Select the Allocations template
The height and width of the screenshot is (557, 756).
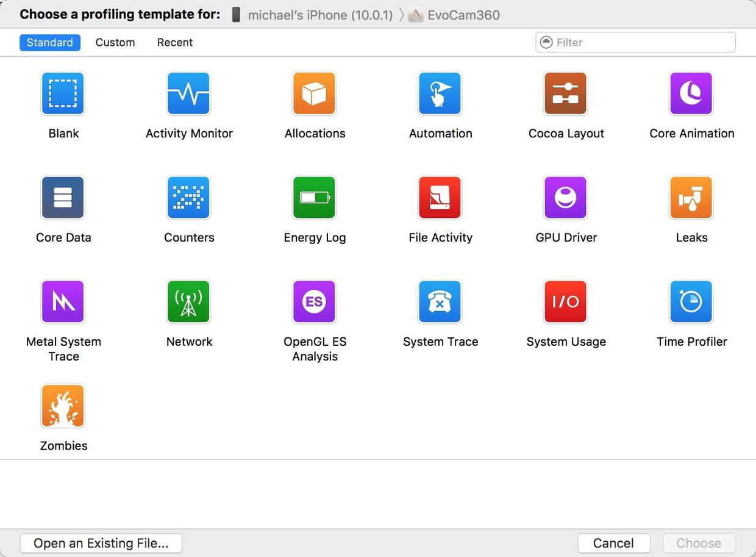tap(314, 94)
